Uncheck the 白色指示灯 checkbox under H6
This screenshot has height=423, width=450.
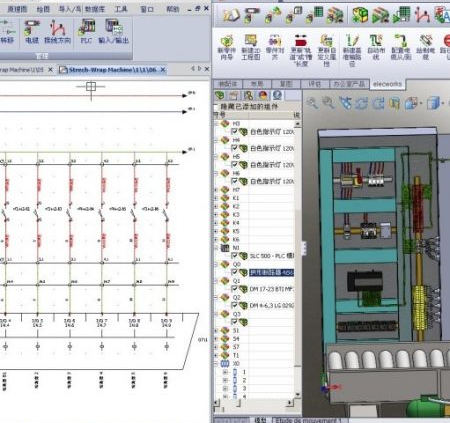[x=234, y=181]
